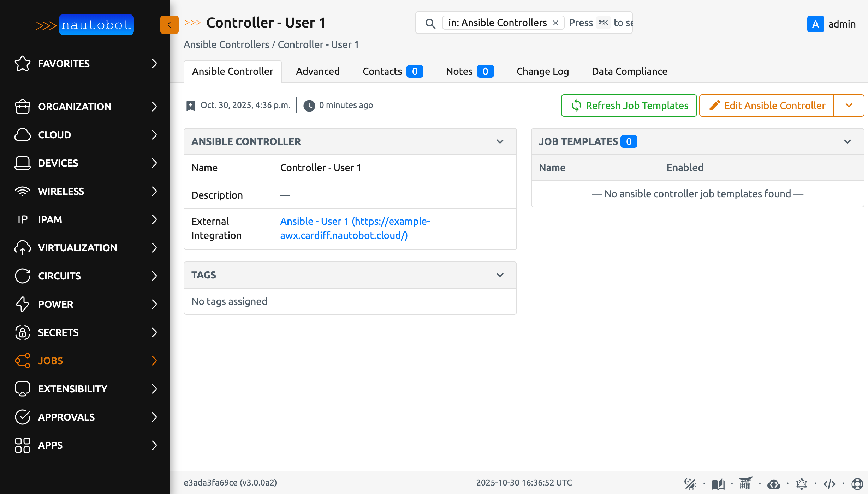Image resolution: width=868 pixels, height=494 pixels.
Task: Click the admin avatar in the top right
Action: coord(815,24)
